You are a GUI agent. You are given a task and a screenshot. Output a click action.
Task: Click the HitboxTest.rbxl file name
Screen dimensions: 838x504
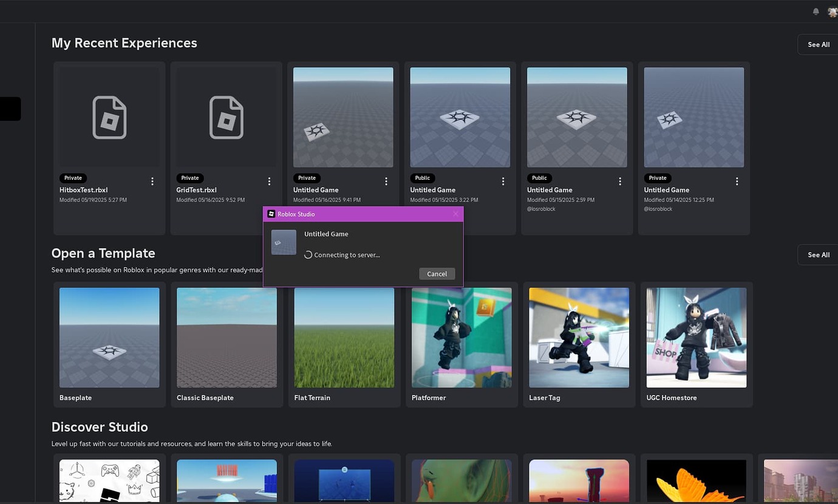pos(83,190)
